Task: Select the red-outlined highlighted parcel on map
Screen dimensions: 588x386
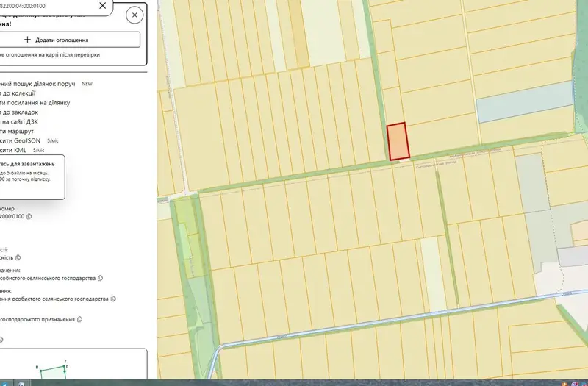Action: pos(398,141)
